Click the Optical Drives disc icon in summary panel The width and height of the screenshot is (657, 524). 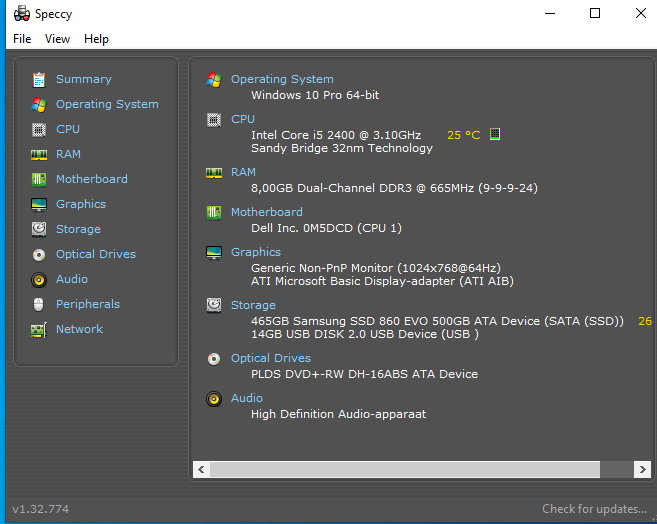coord(214,359)
